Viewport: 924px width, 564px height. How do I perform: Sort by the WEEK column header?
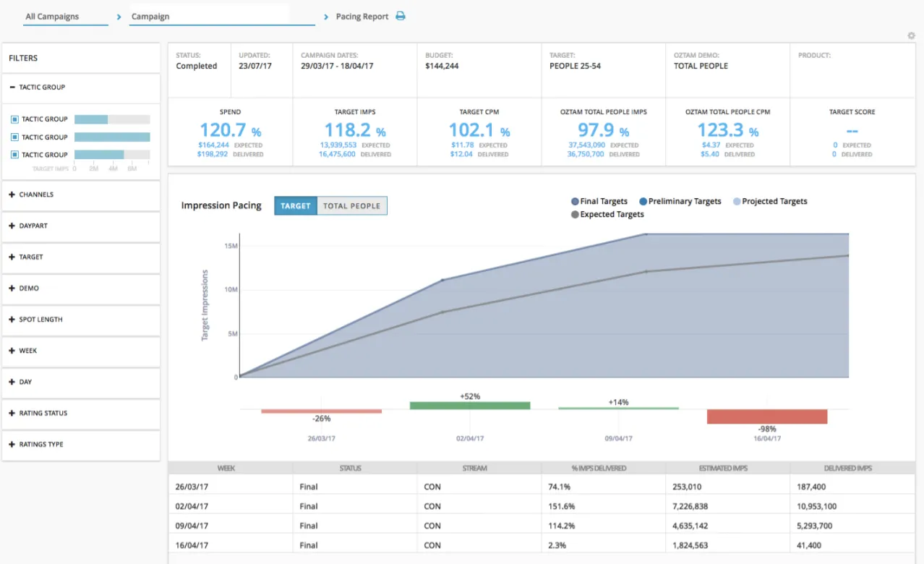click(226, 469)
